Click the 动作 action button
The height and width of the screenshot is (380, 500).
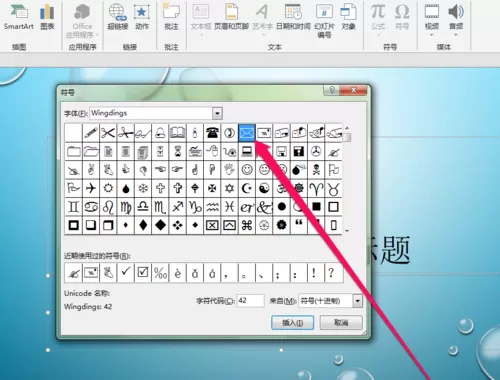142,17
